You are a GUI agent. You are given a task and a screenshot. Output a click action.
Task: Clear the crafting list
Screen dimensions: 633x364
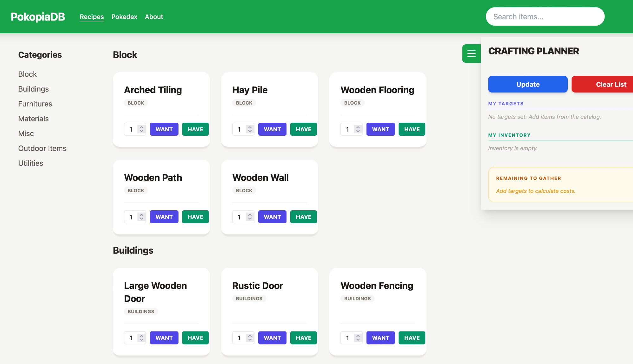click(611, 84)
